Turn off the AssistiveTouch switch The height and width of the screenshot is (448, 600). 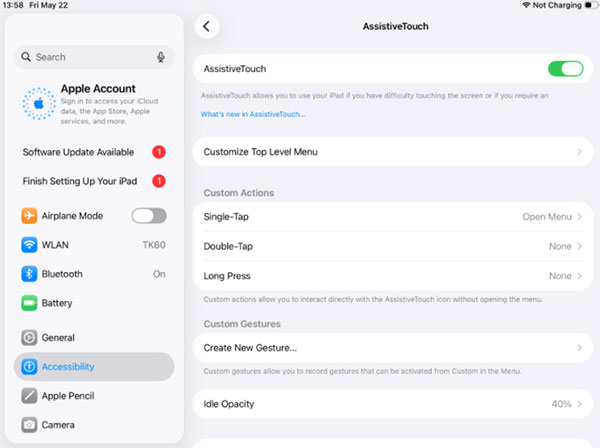[566, 69]
